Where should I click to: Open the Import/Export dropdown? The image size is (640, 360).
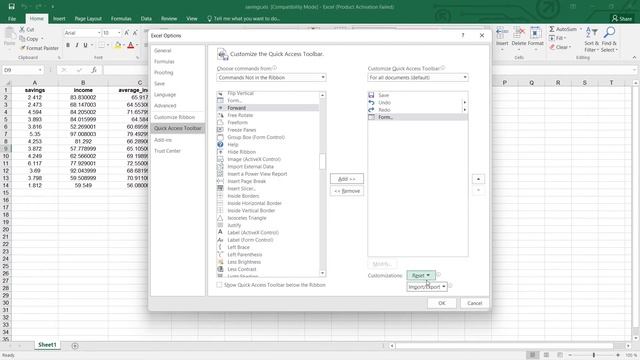tap(427, 287)
